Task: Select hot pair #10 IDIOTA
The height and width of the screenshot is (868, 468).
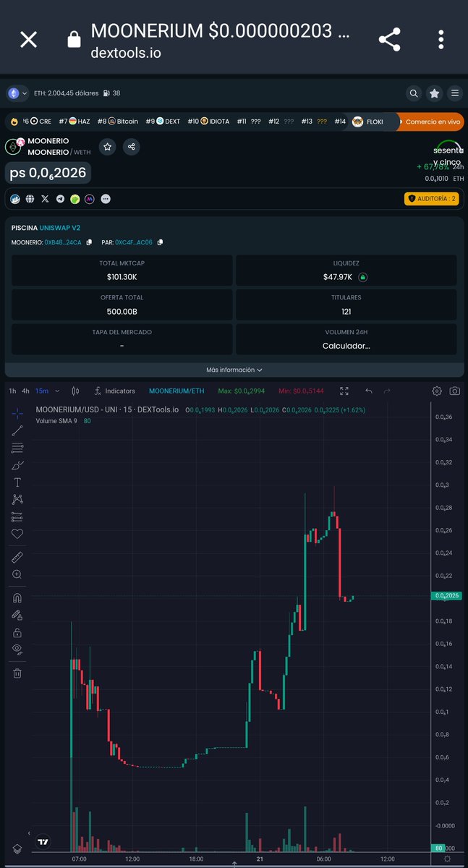Action: tap(208, 122)
